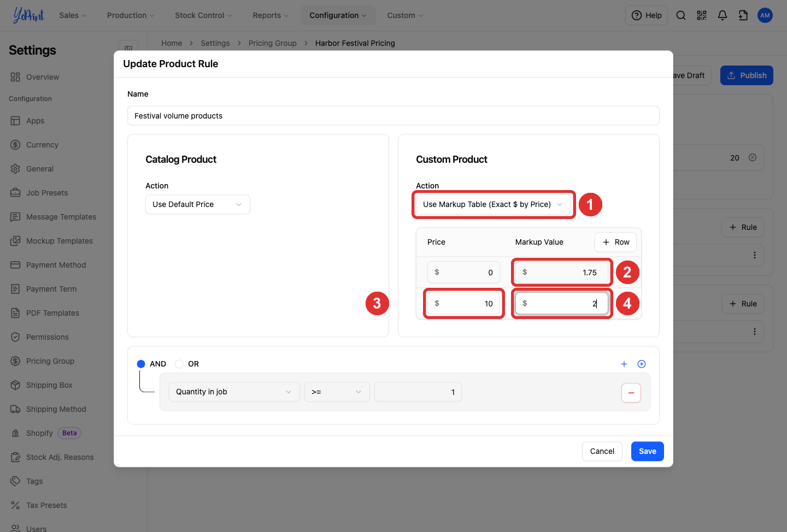Go to Job Presets in sidebar

pos(47,193)
